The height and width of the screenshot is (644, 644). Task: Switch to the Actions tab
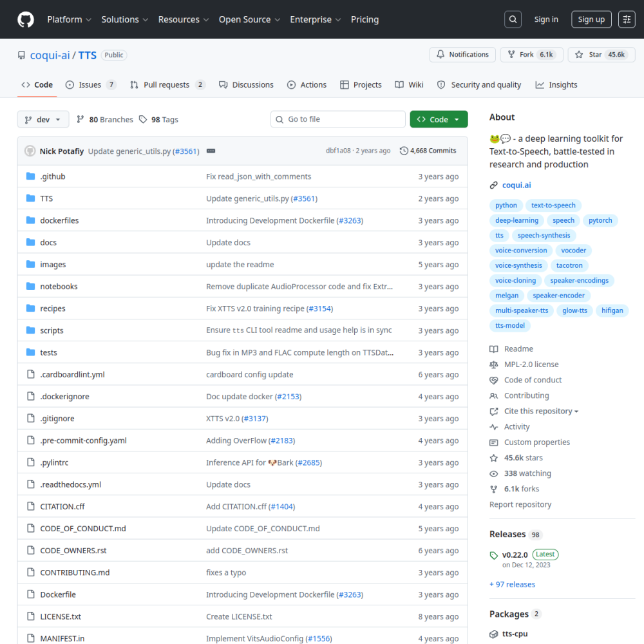point(307,85)
